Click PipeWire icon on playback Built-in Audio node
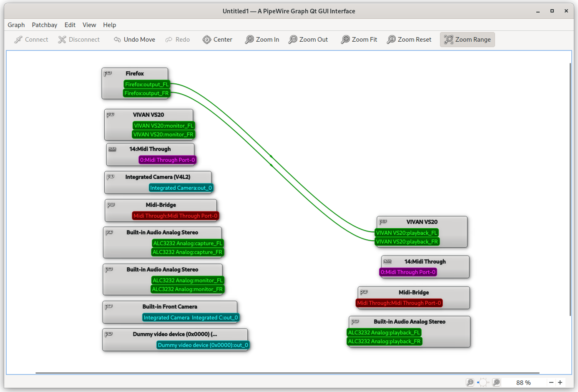Image resolution: width=578 pixels, height=392 pixels. pyautogui.click(x=355, y=321)
